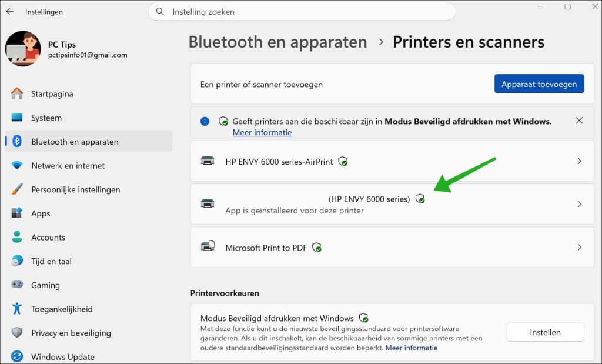Screen dimensions: 602x364
Task: Click the Accounts person icon
Action: (x=17, y=237)
